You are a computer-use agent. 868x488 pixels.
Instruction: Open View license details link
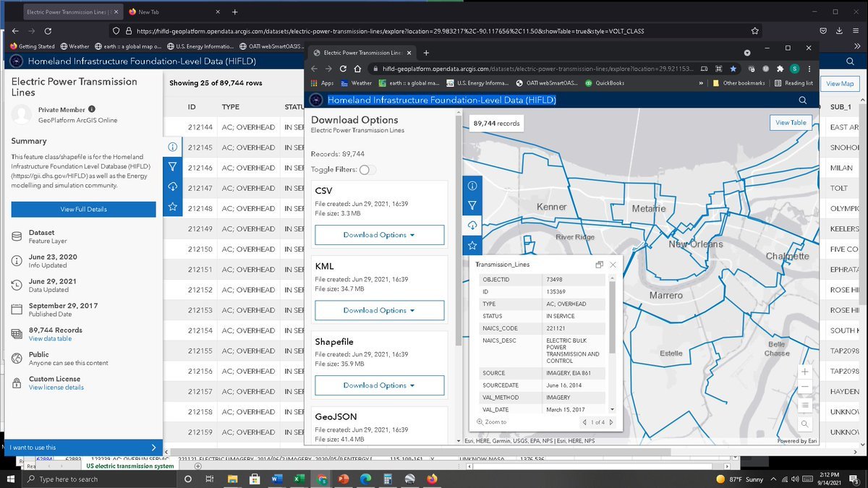click(x=56, y=388)
